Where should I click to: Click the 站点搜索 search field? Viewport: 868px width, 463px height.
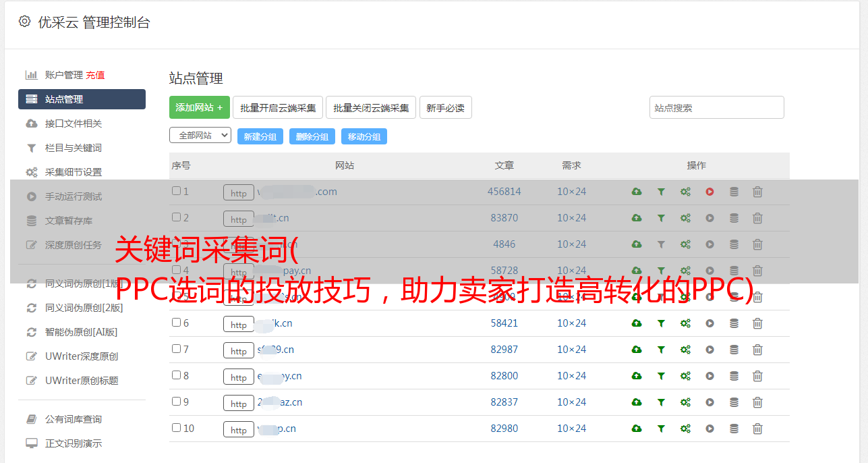716,107
